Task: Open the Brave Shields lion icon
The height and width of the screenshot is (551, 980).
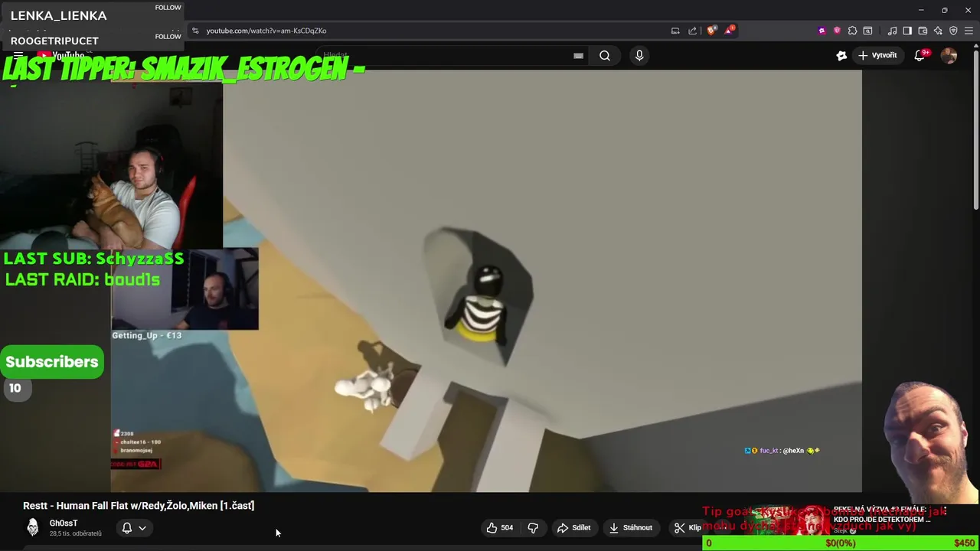Action: click(712, 31)
